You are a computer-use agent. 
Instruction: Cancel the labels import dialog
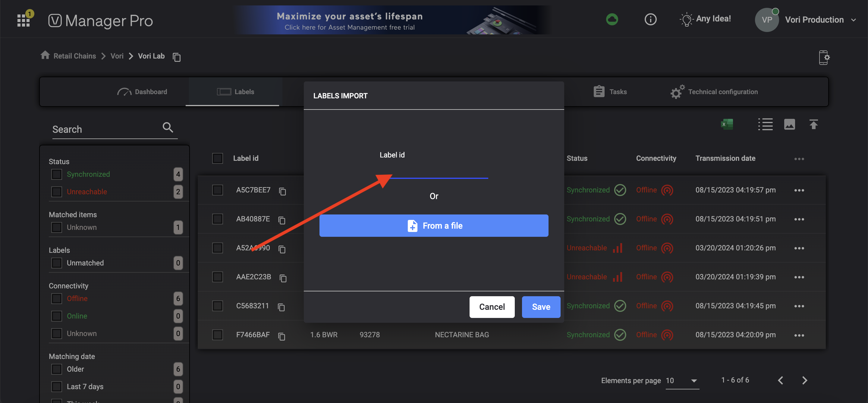491,306
